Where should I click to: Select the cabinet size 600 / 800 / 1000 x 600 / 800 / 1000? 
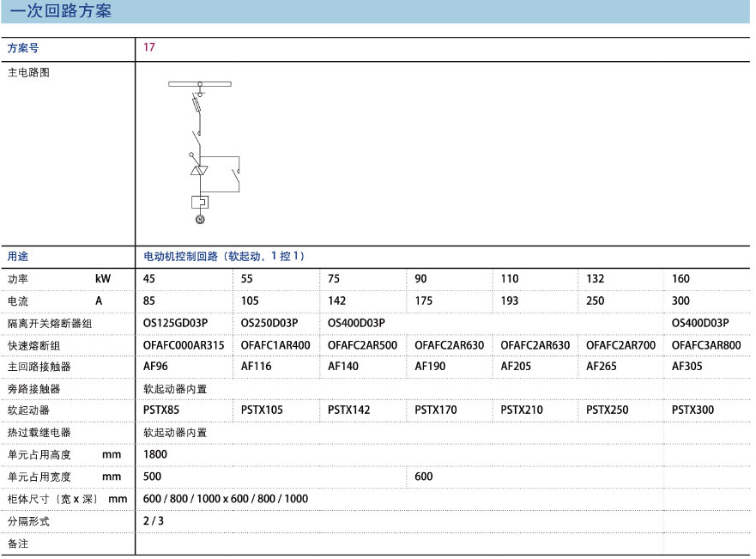pyautogui.click(x=226, y=499)
